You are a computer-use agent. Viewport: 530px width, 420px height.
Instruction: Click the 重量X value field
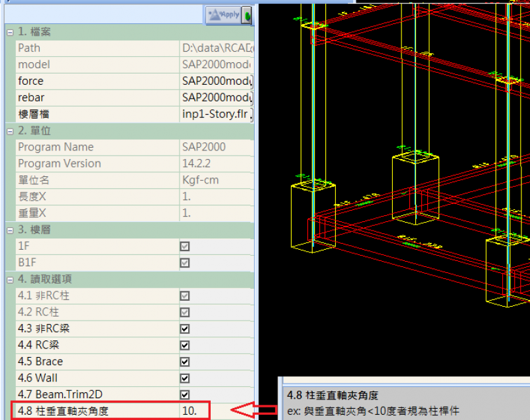[217, 213]
